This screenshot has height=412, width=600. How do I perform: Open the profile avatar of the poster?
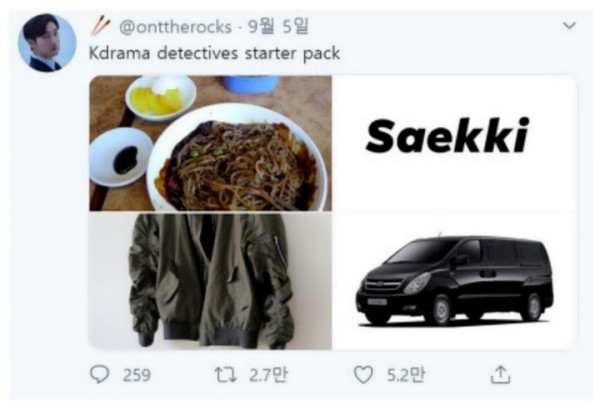pos(47,42)
